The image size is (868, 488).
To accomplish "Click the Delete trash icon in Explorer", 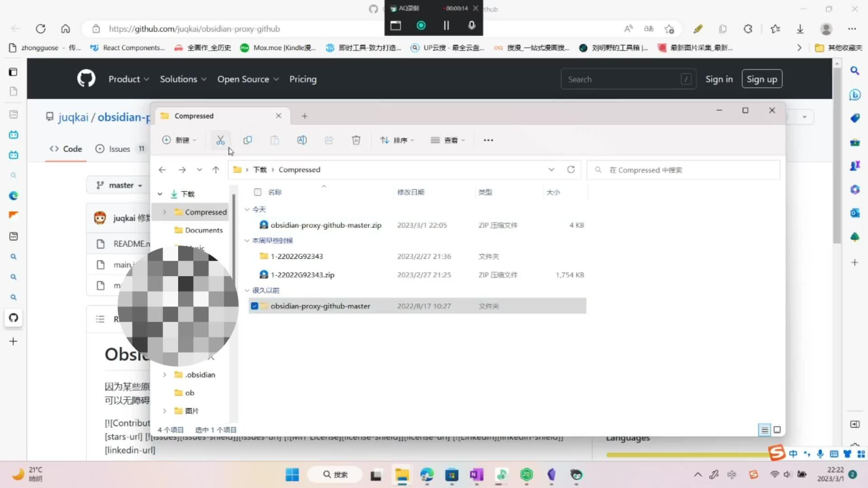I will coord(356,140).
